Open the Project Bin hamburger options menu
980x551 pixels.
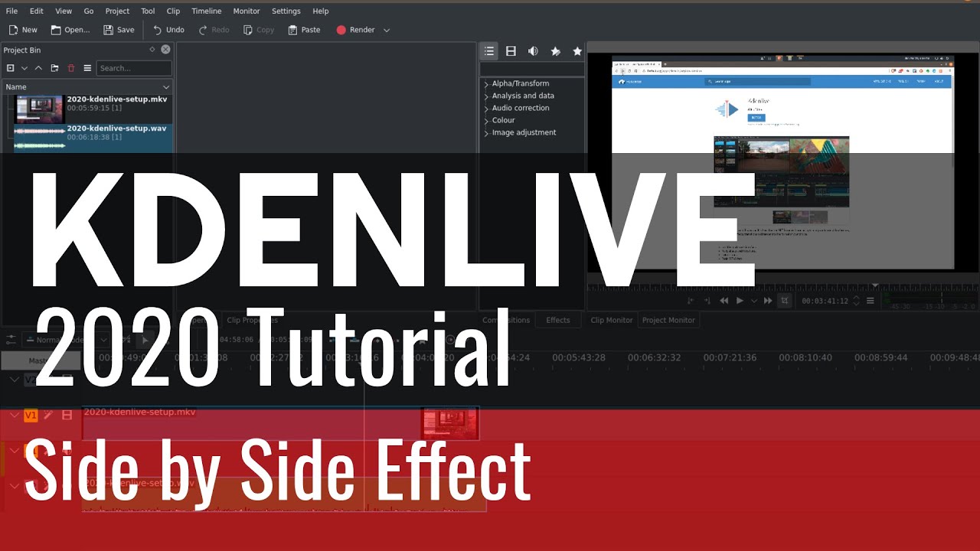click(87, 68)
